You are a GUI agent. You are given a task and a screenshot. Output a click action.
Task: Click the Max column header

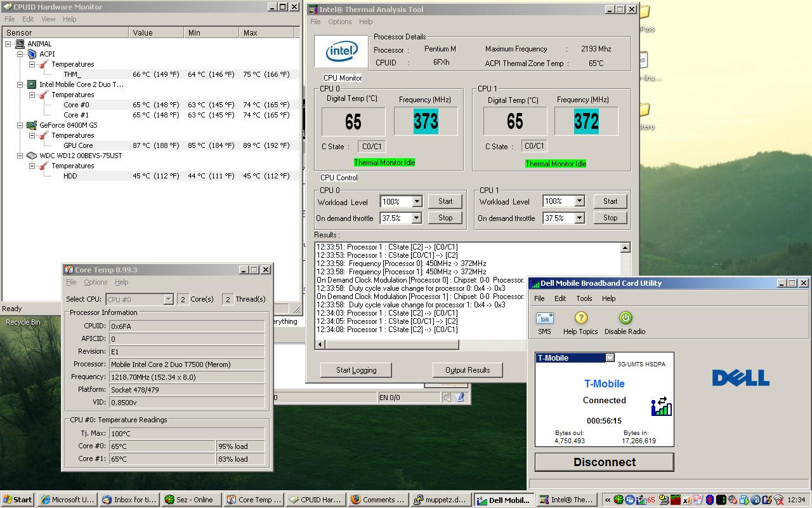268,32
